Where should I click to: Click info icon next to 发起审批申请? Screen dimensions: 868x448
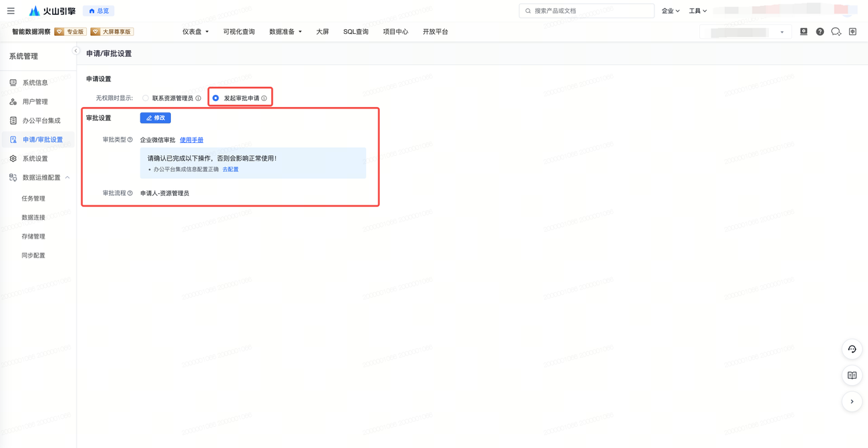coord(264,98)
